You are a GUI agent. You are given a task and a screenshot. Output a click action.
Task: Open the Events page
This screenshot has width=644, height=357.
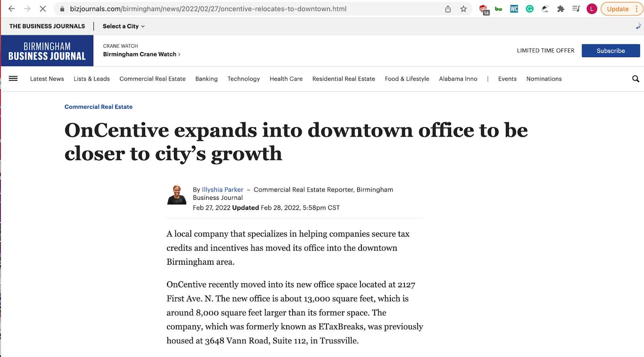(507, 79)
